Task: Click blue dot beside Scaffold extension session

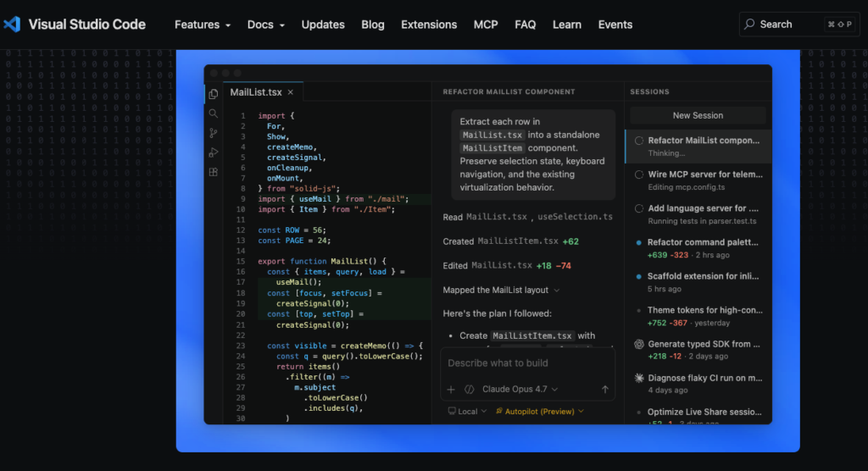Action: tap(639, 276)
